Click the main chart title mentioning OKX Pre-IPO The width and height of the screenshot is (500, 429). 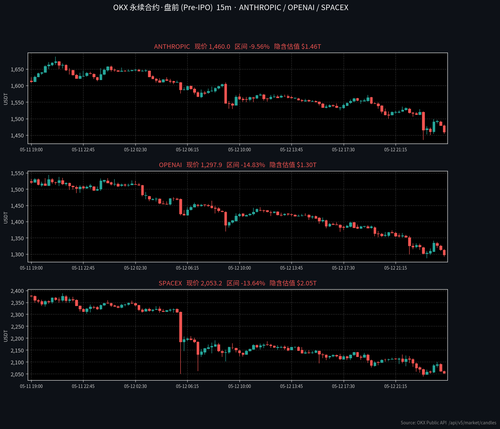(231, 8)
